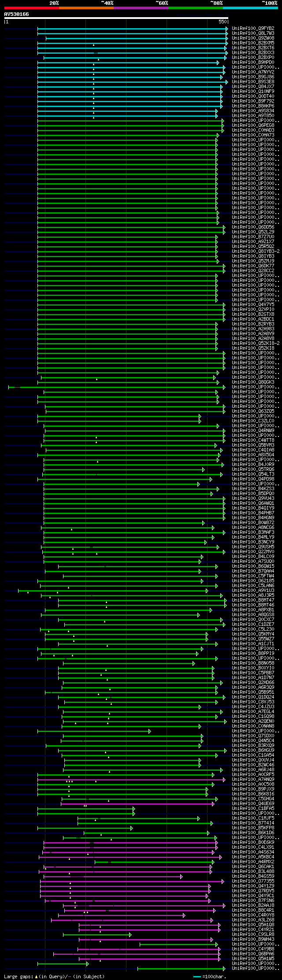Click the green arrowhead ending the UniRef100_B7Z7U0 bar
The image size is (282, 980).
coord(216,237)
